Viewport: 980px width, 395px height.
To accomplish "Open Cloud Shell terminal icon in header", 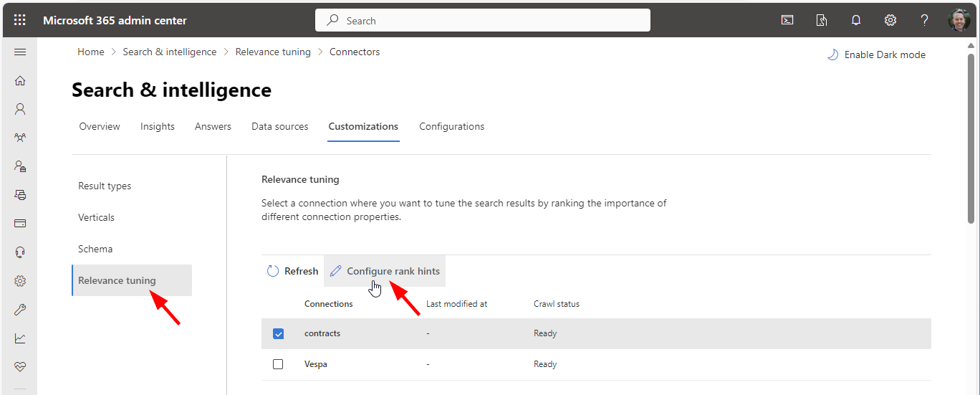I will pyautogui.click(x=787, y=20).
